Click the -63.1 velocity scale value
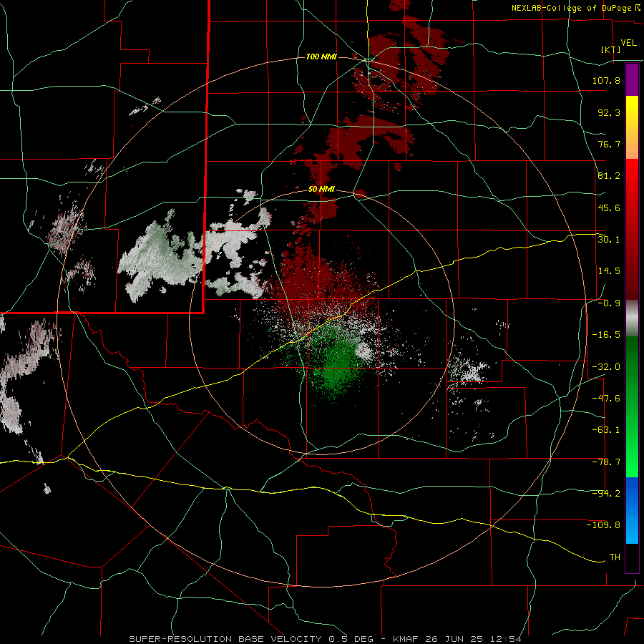Viewport: 644px width, 644px height. point(606,430)
